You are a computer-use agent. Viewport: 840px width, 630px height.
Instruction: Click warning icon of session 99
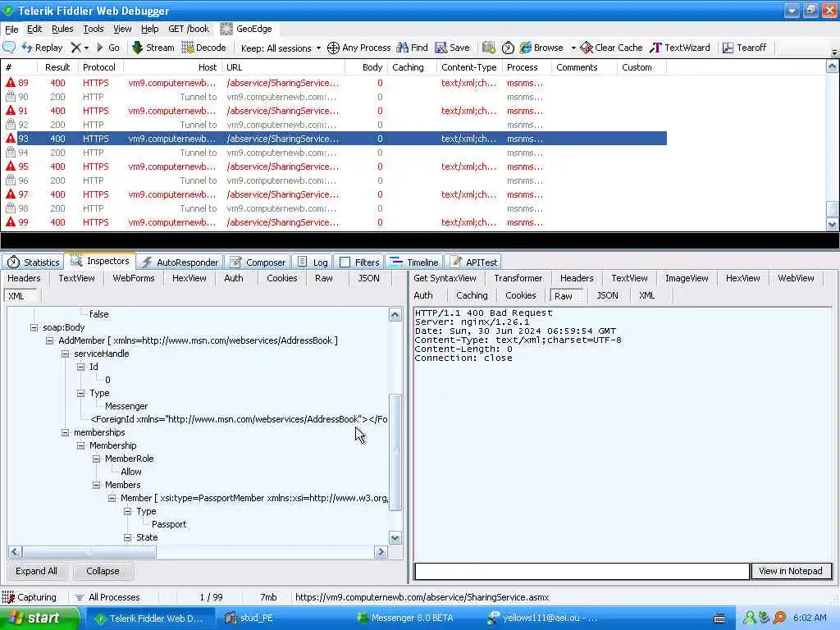(x=10, y=221)
